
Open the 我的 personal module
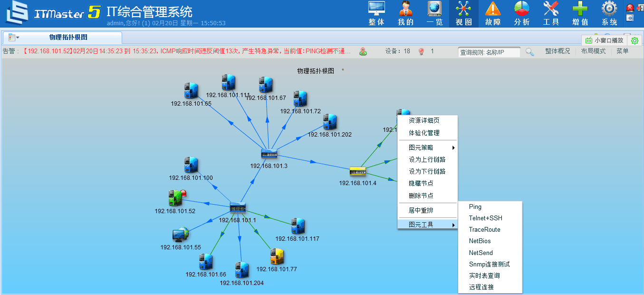point(405,14)
